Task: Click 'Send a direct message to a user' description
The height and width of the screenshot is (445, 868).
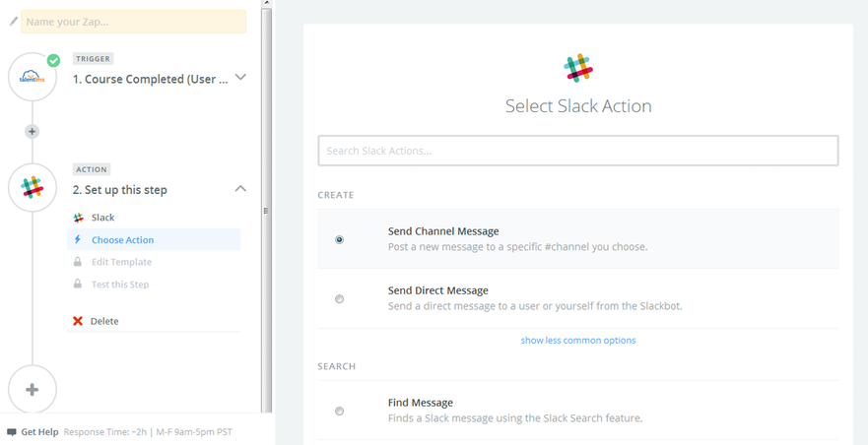Action: (x=535, y=306)
